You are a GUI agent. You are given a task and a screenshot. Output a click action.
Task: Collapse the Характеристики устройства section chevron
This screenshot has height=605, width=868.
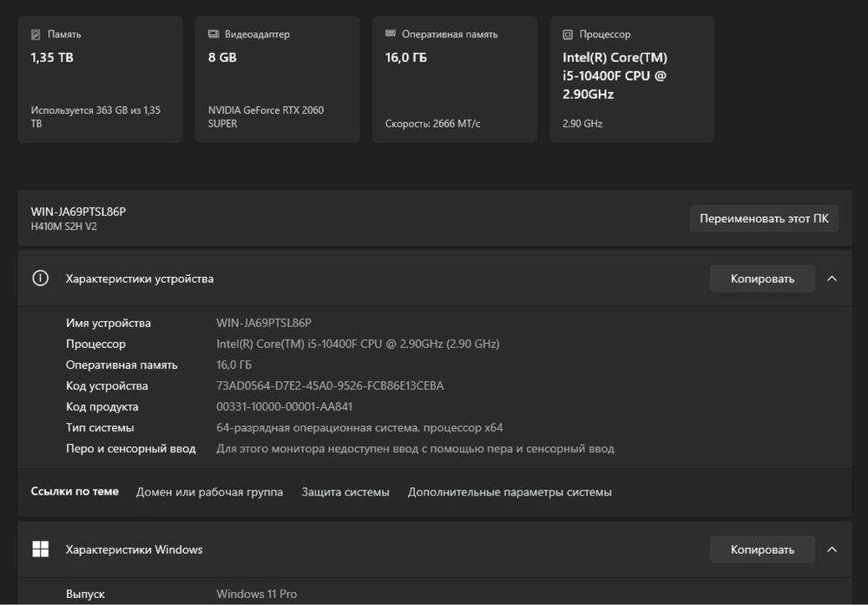(x=832, y=279)
